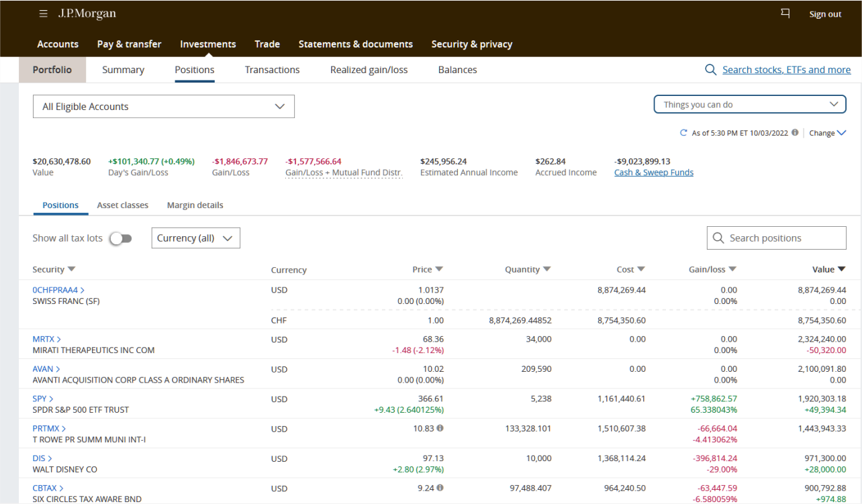The image size is (862, 504).
Task: Open the 0CHFPRAA4 security link
Action: click(58, 290)
